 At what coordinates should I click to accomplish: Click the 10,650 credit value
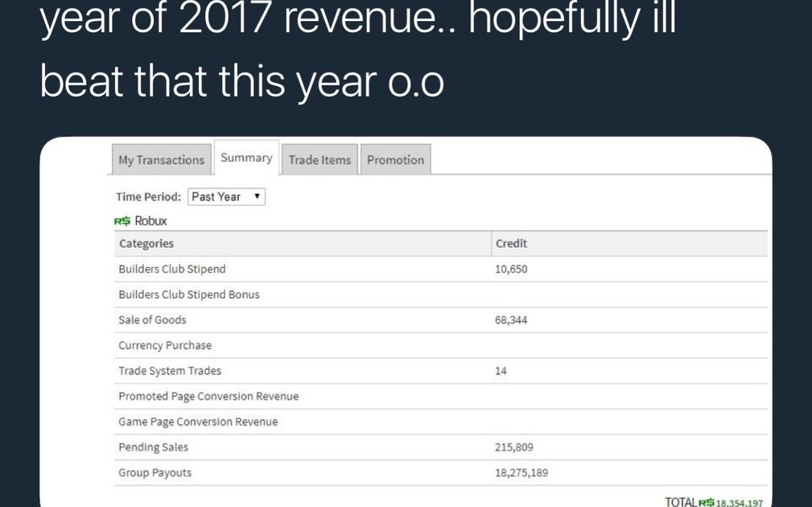tap(511, 270)
